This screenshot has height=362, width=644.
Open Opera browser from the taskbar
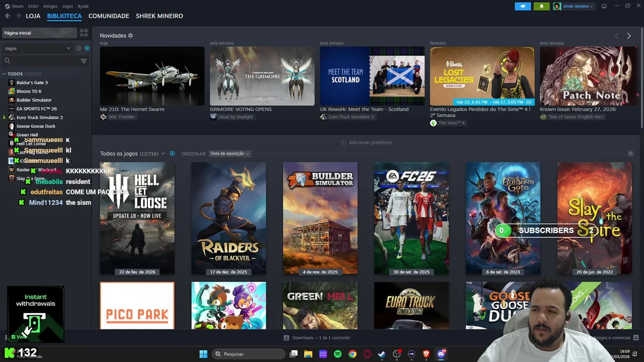367,354
